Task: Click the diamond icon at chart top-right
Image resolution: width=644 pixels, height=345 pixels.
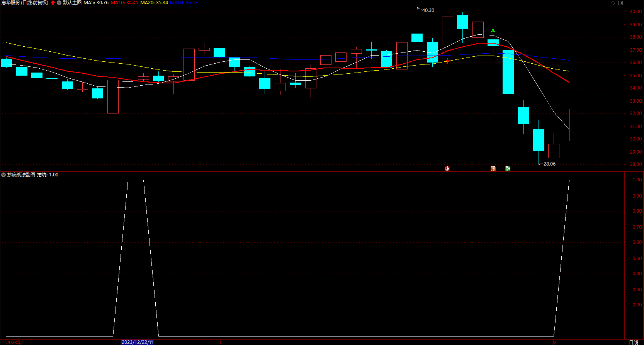Action: 613,3
